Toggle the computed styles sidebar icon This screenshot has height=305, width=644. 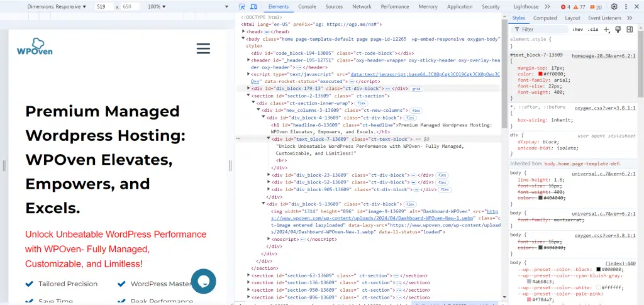click(630, 29)
